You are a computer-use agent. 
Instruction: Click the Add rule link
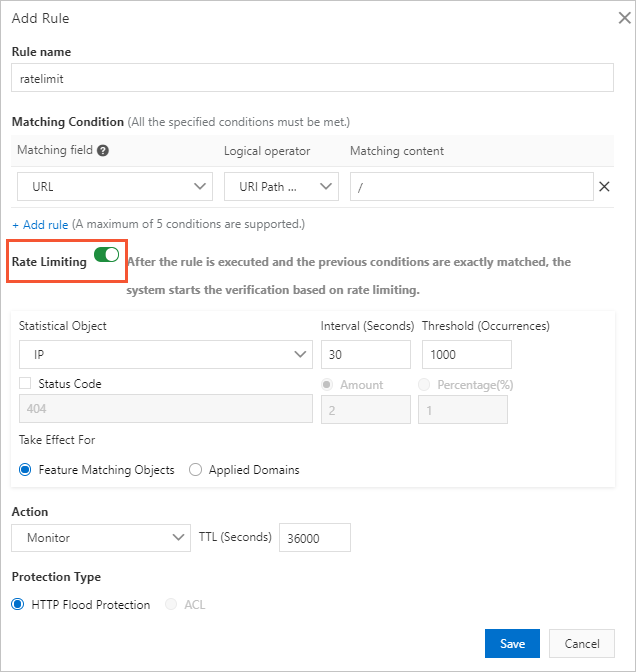[x=39, y=224]
